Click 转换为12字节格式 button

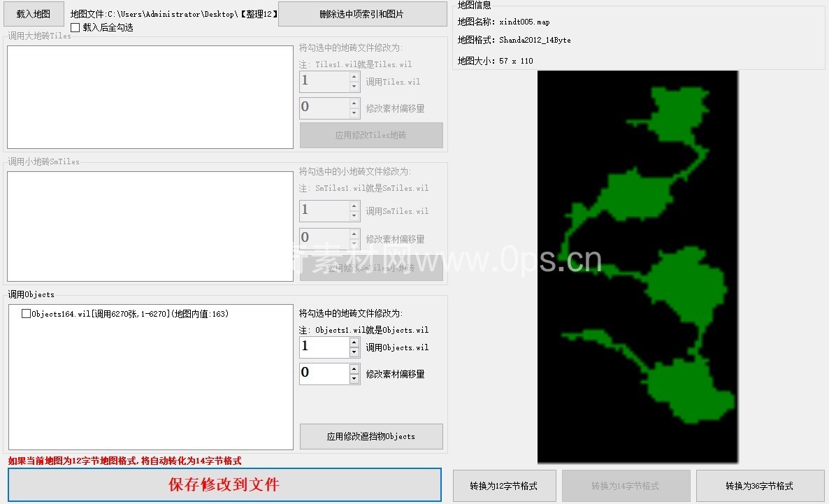point(504,486)
